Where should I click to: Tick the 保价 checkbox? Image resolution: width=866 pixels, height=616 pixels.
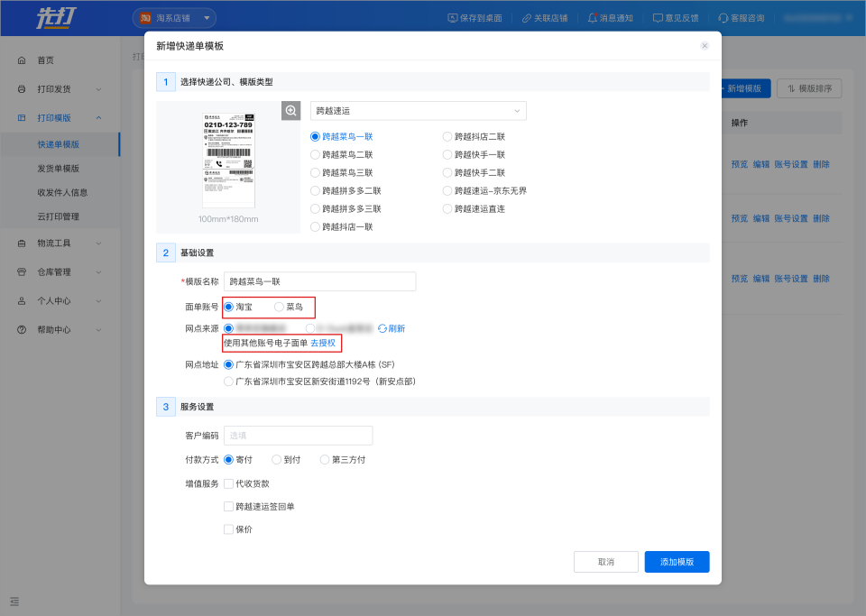tap(228, 529)
